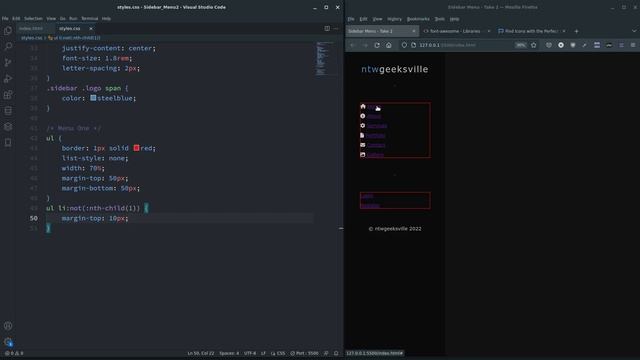This screenshot has height=360, width=640.
Task: Click the VS Code minimap code overview
Action: coord(325,59)
